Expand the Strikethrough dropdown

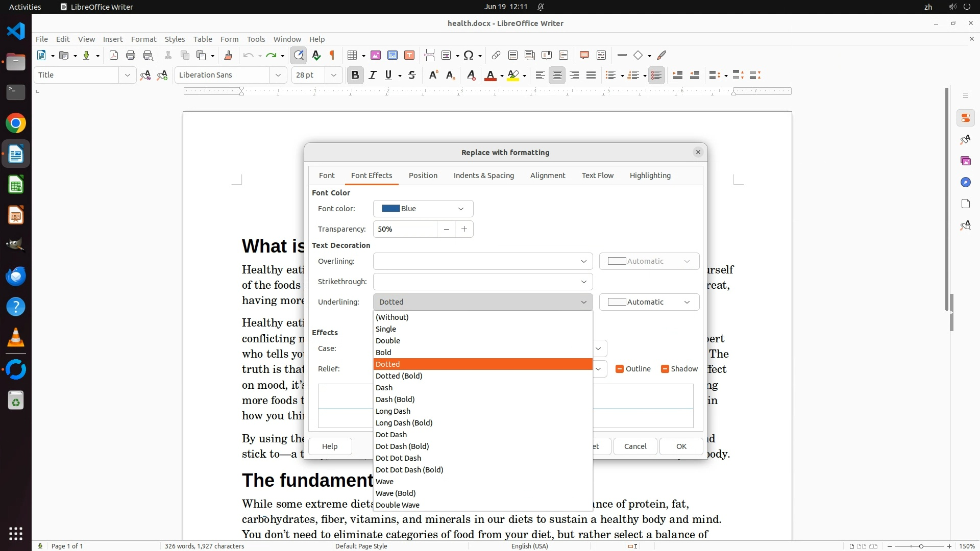pyautogui.click(x=482, y=282)
